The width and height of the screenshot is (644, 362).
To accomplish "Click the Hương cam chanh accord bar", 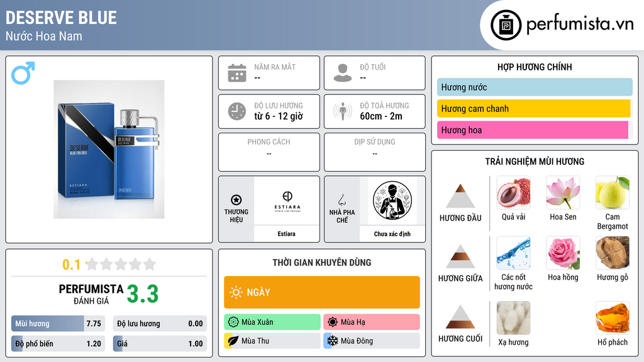I will [x=533, y=108].
